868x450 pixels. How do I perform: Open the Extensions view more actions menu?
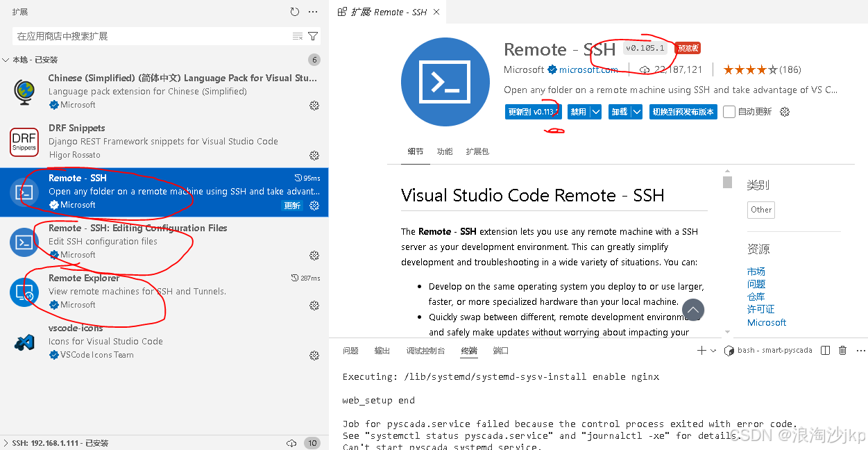click(x=313, y=12)
